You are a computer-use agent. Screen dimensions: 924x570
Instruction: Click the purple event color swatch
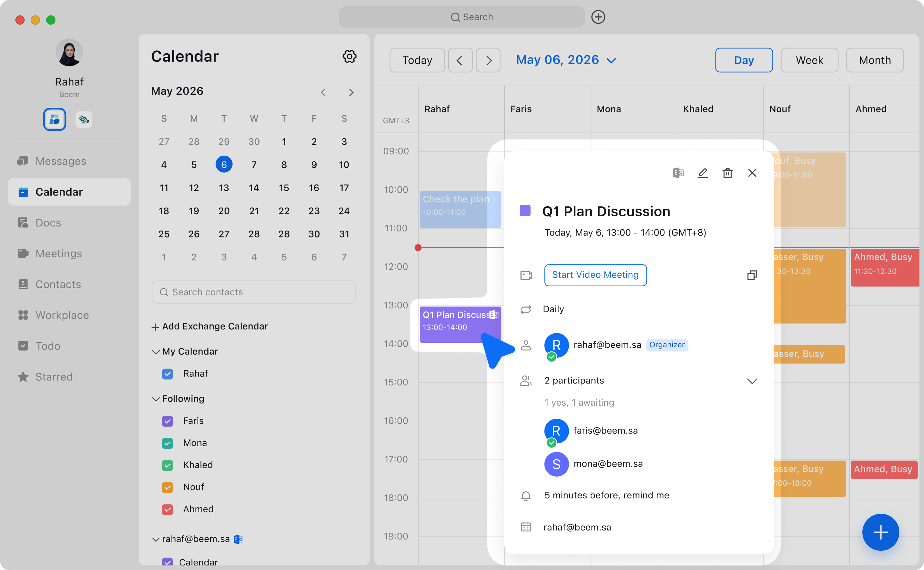tap(525, 211)
